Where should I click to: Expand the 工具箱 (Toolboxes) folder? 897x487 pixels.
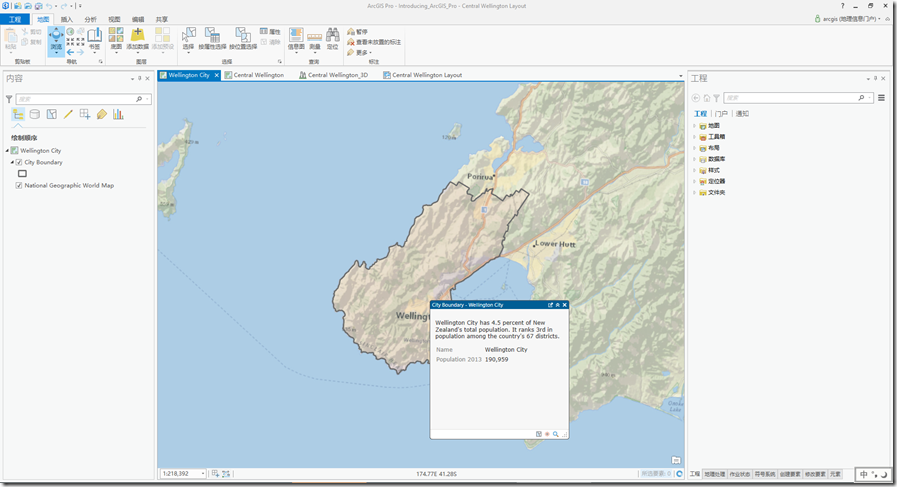[695, 137]
